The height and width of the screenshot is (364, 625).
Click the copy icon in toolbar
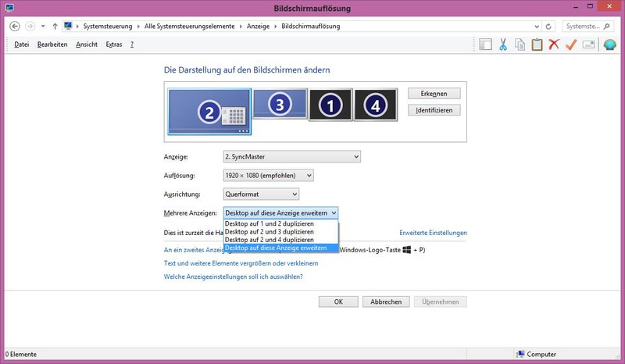520,45
